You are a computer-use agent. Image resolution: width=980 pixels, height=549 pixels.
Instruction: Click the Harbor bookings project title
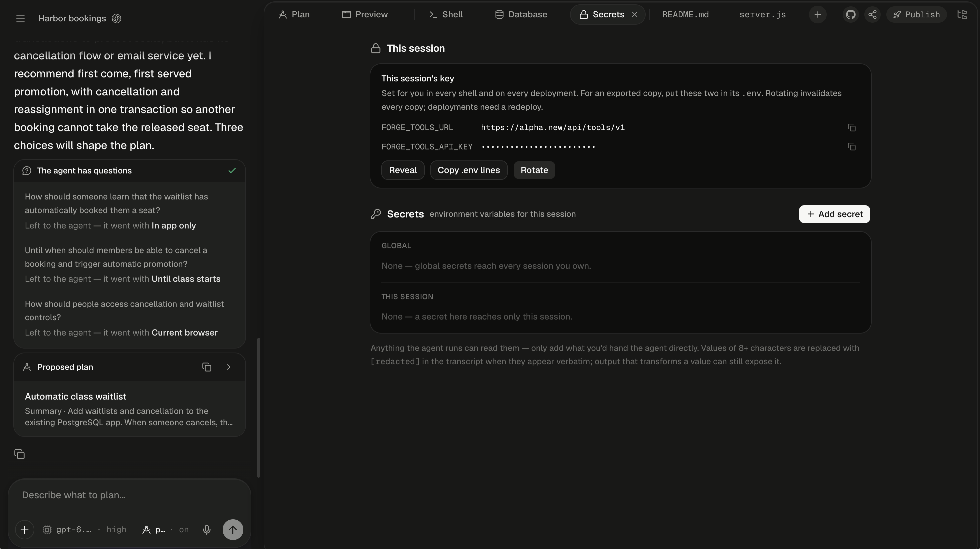pyautogui.click(x=72, y=18)
